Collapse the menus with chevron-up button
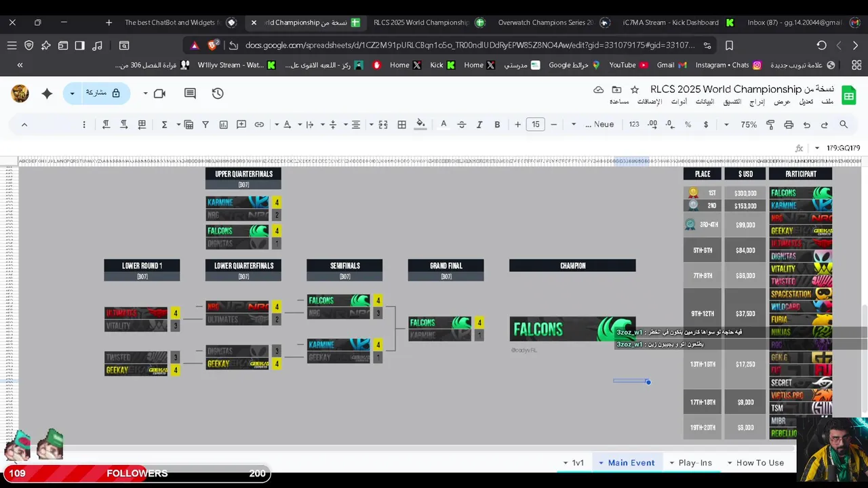This screenshot has height=488, width=868. point(24,125)
